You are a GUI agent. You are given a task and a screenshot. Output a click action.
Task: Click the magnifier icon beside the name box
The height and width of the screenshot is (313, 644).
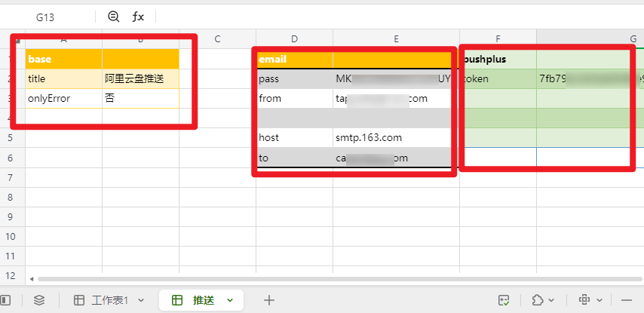click(114, 17)
